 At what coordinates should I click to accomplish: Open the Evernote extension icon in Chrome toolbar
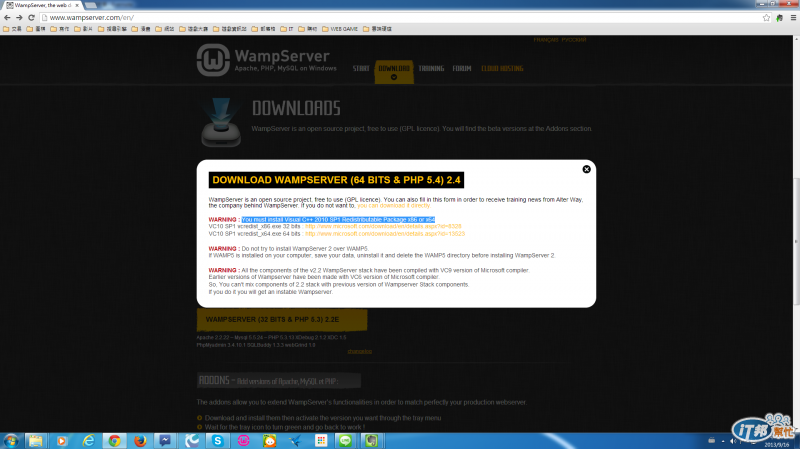pyautogui.click(x=780, y=17)
